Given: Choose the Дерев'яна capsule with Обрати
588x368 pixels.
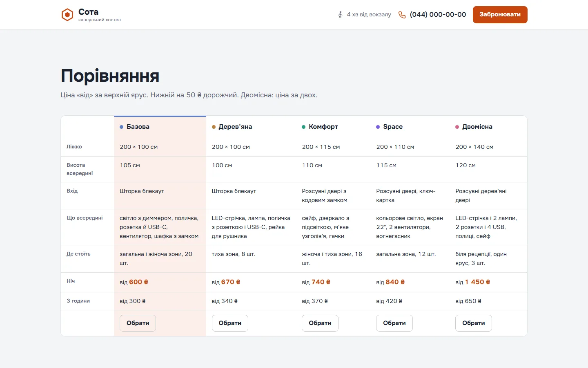Looking at the screenshot, I should click(230, 323).
